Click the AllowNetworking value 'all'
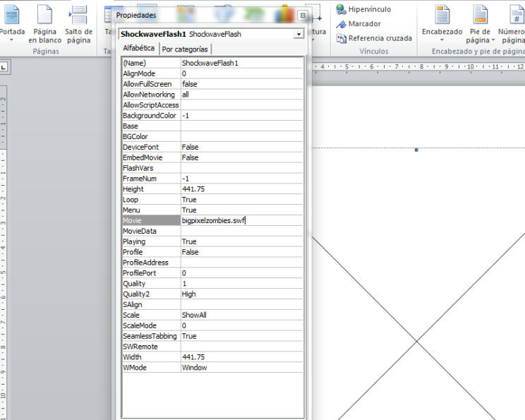Image resolution: width=525 pixels, height=420 pixels. (x=241, y=95)
